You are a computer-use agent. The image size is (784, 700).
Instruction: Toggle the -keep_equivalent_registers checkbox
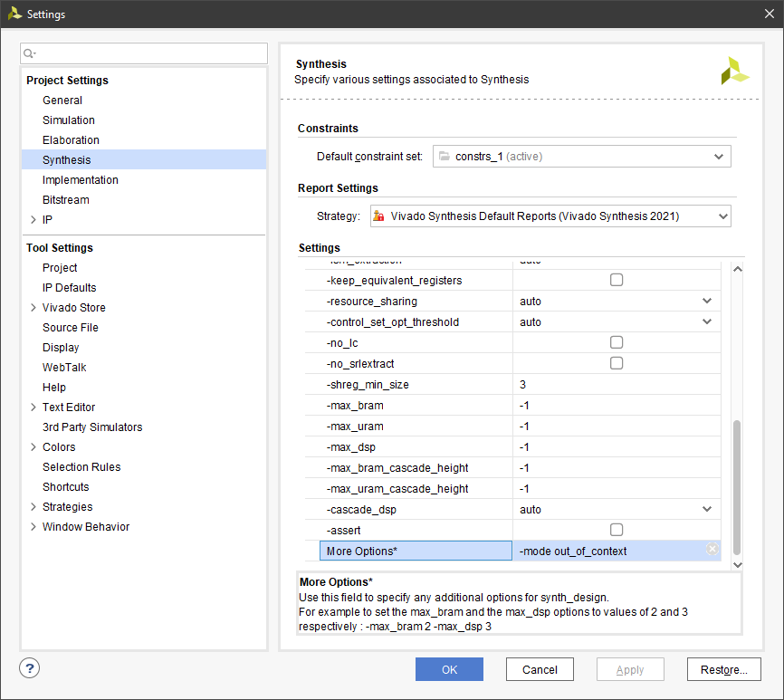click(x=617, y=281)
